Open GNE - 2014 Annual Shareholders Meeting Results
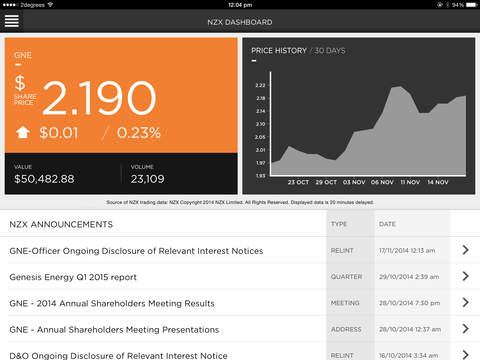Screen dimensions: 480x360 [x=112, y=303]
